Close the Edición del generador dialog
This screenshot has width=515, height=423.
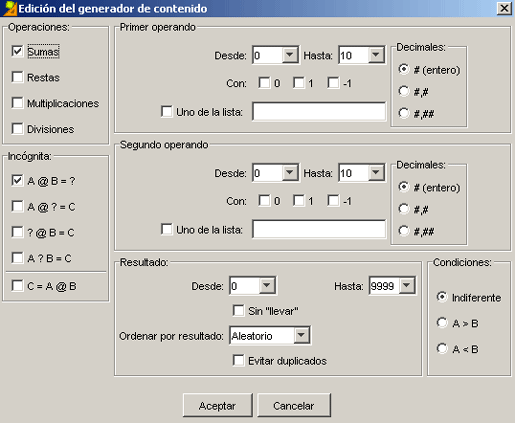click(x=504, y=8)
